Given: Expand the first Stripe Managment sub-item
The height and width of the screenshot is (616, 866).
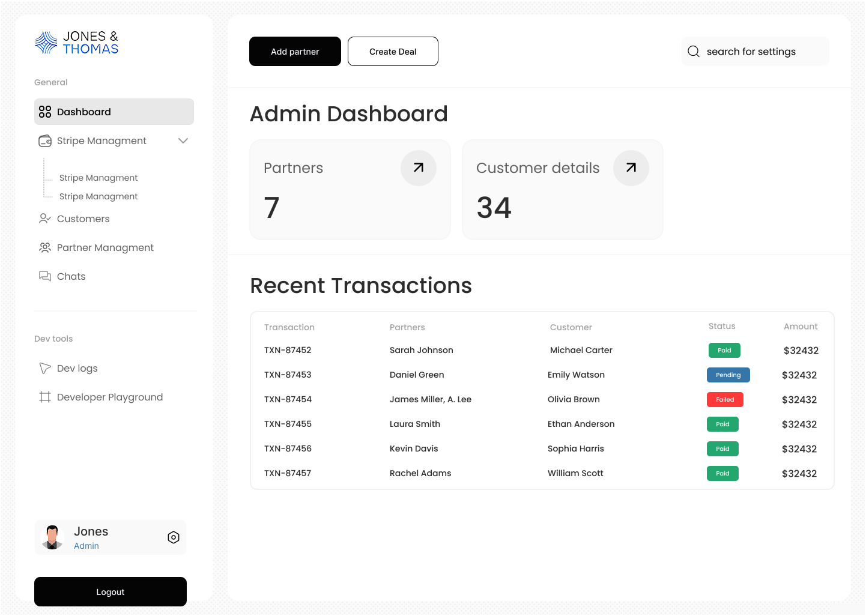Looking at the screenshot, I should [98, 178].
